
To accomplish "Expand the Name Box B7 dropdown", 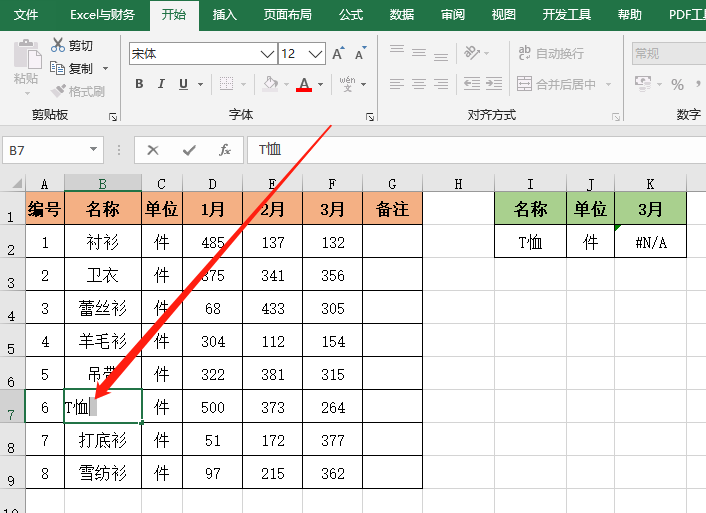I will (x=93, y=149).
